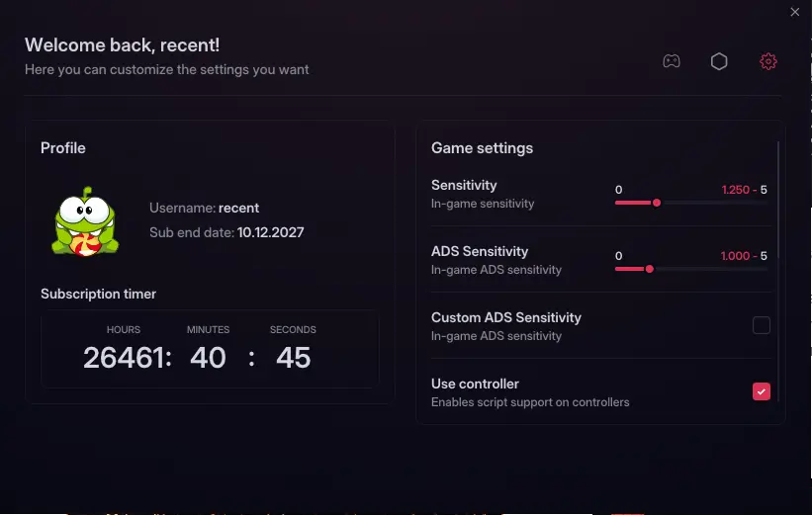Click the green frog profile avatar
Viewport: 812px width, 515px height.
pos(85,221)
